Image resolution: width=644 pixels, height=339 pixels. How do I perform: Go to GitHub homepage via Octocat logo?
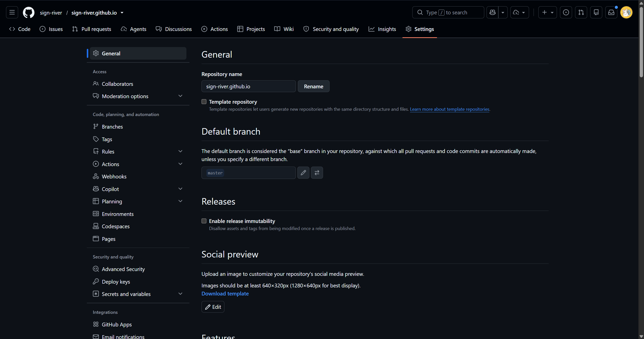click(29, 12)
